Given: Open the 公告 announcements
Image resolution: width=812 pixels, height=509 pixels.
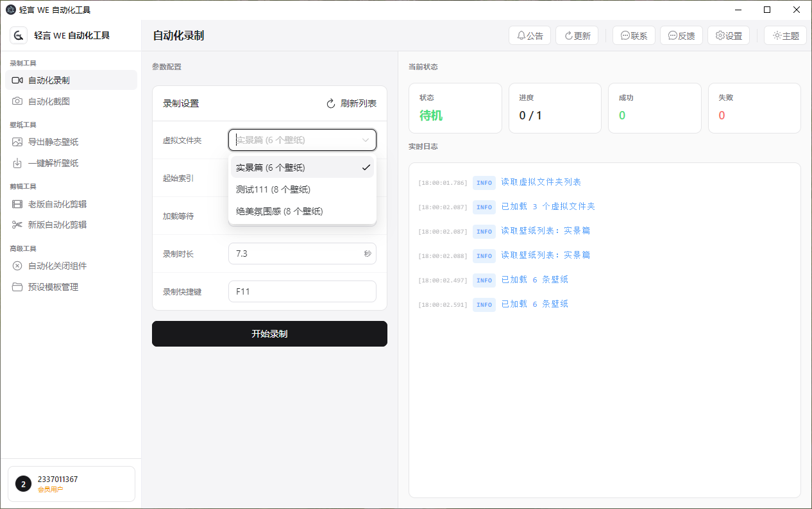Looking at the screenshot, I should click(x=529, y=35).
